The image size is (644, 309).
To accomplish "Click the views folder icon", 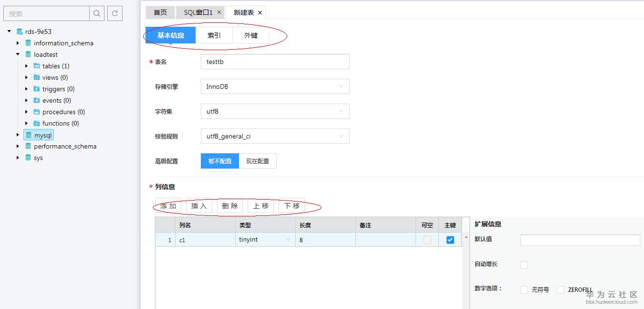I will pyautogui.click(x=37, y=77).
